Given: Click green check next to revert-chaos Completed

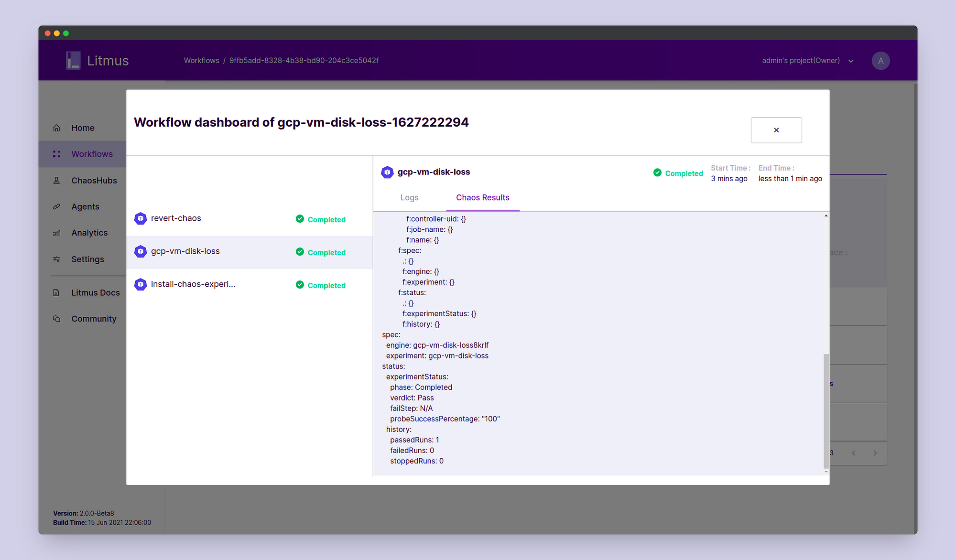Looking at the screenshot, I should click(x=300, y=219).
